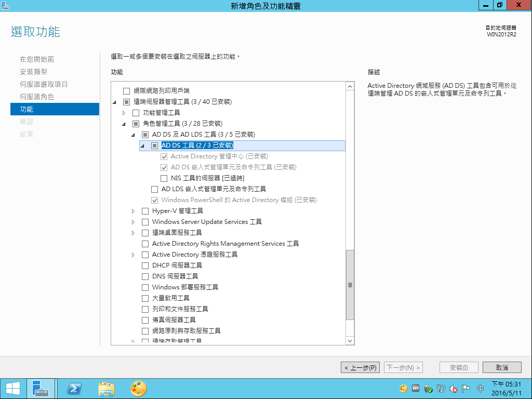Open the network status tray icon
Viewport: 532px width, 399px height.
[x=441, y=388]
